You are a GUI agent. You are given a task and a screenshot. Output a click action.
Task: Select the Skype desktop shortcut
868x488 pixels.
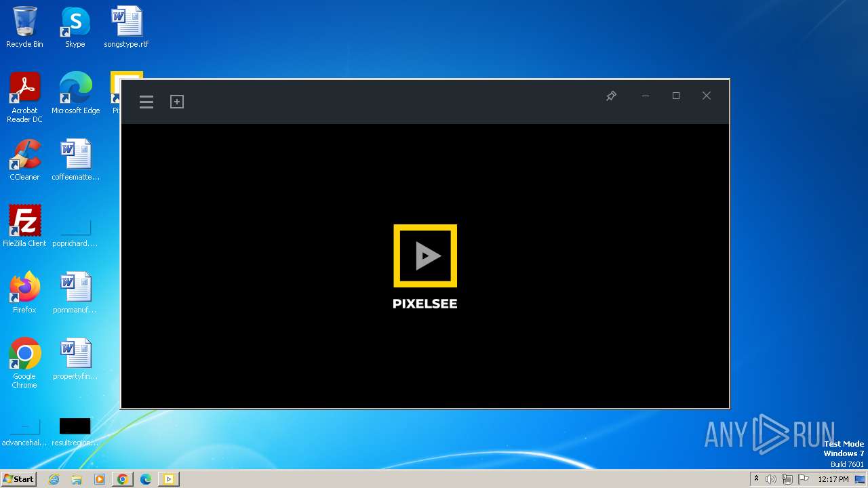click(75, 27)
